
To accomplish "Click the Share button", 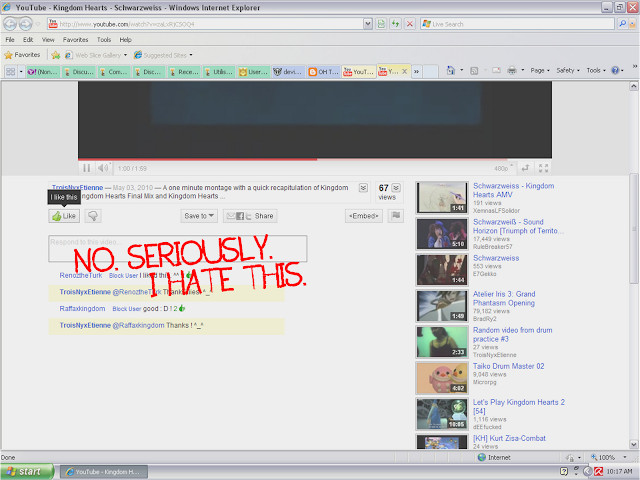I will [250, 216].
